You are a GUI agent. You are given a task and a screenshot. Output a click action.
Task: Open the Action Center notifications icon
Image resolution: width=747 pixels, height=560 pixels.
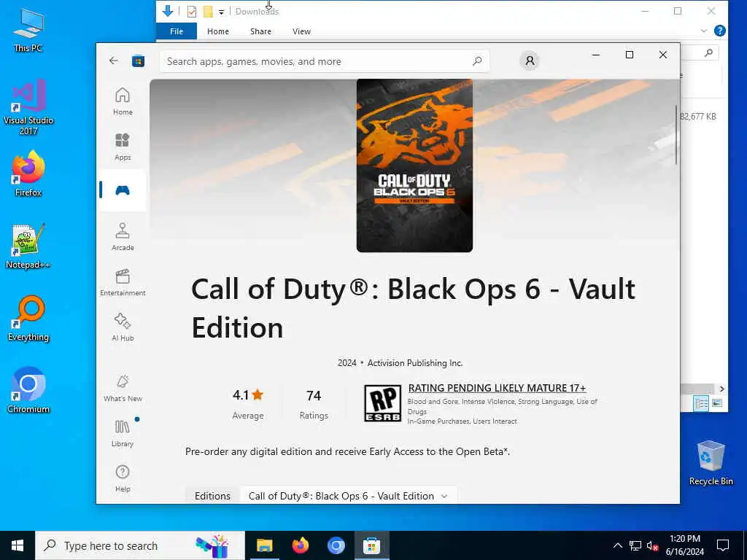click(723, 545)
